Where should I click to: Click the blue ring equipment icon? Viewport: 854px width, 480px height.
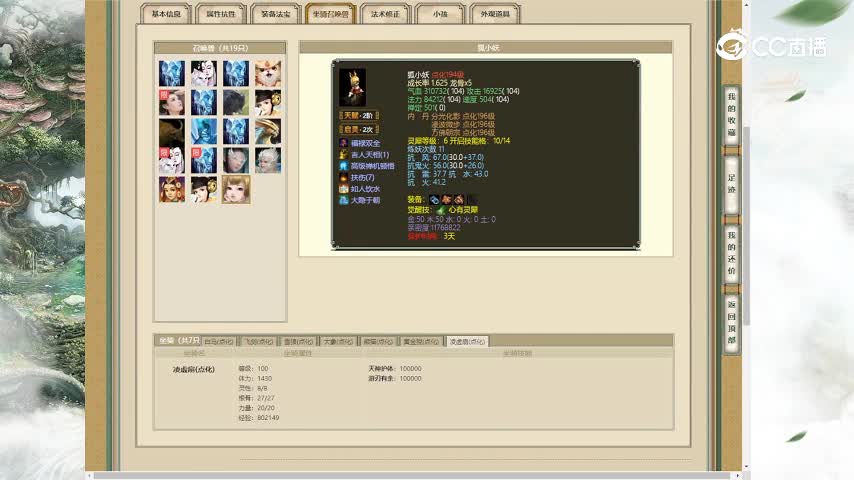click(434, 200)
